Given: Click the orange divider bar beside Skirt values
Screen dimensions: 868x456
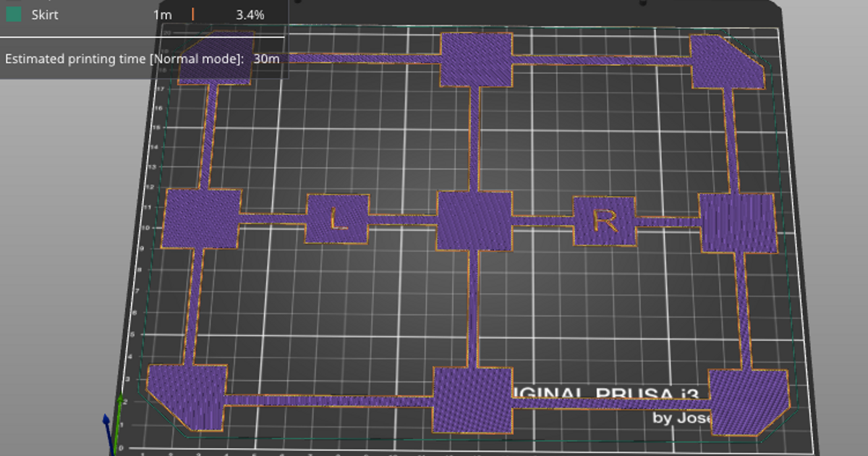Looking at the screenshot, I should click(x=193, y=14).
